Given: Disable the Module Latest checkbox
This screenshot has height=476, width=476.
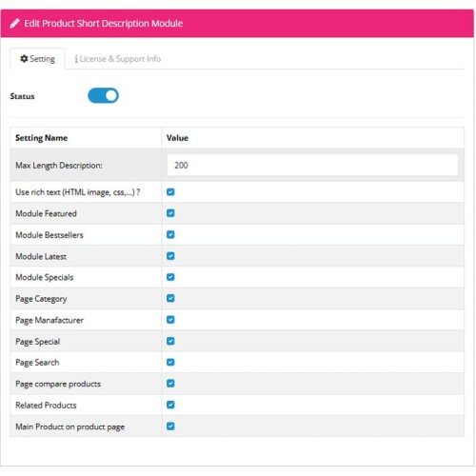Looking at the screenshot, I should click(x=170, y=256).
